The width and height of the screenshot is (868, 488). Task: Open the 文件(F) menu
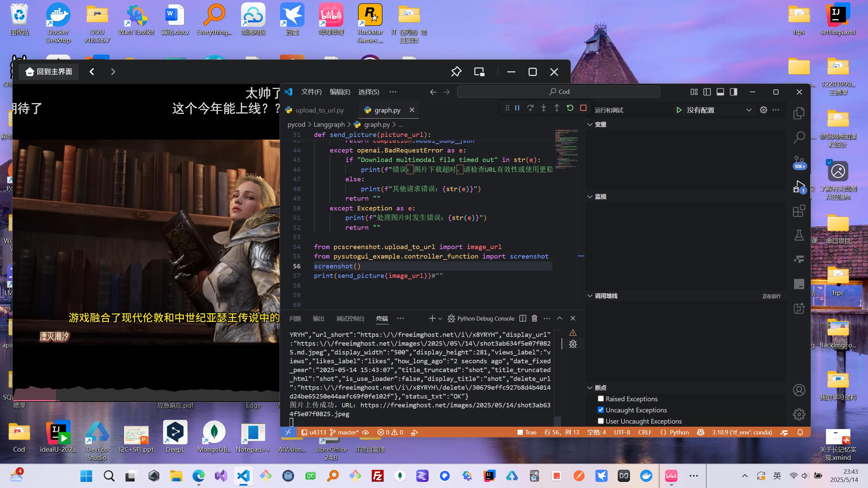311,92
